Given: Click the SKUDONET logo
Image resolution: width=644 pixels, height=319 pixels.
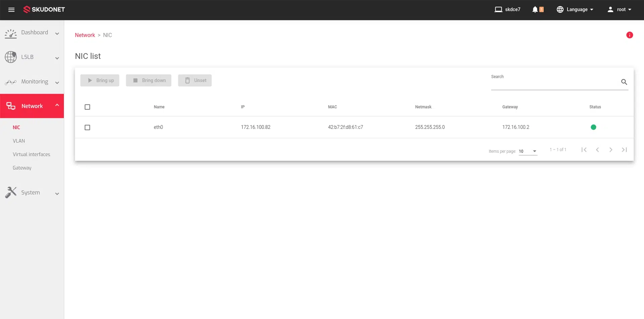Looking at the screenshot, I should (44, 10).
